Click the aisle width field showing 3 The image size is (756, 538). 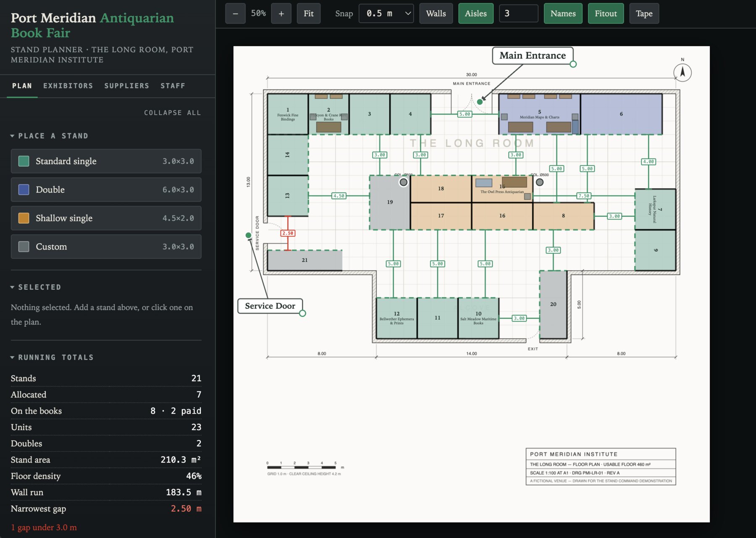tap(519, 13)
